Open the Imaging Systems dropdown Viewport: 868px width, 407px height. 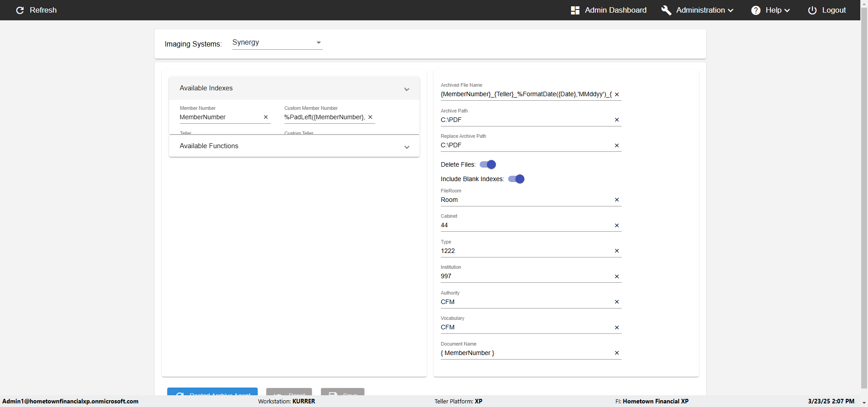click(277, 42)
